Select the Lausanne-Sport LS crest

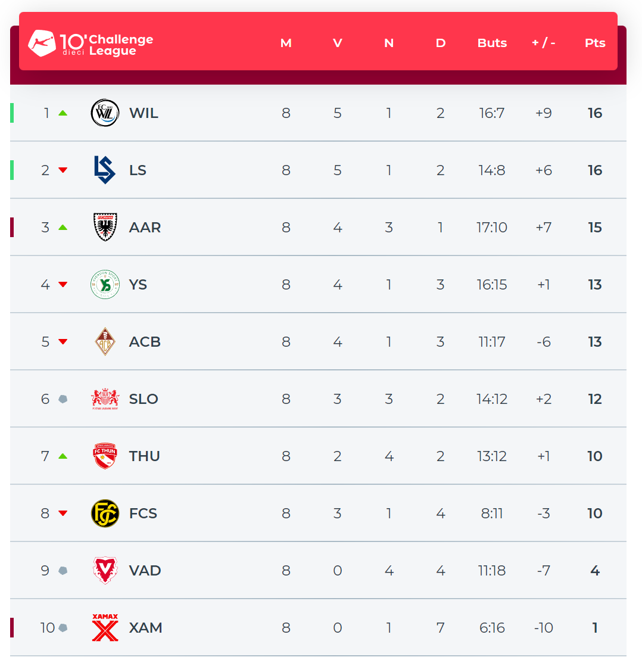105,170
